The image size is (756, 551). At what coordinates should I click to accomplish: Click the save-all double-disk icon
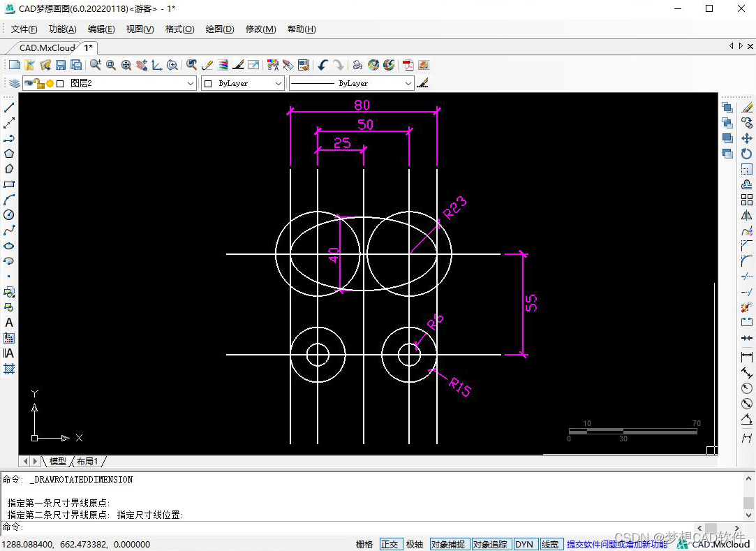(x=76, y=65)
